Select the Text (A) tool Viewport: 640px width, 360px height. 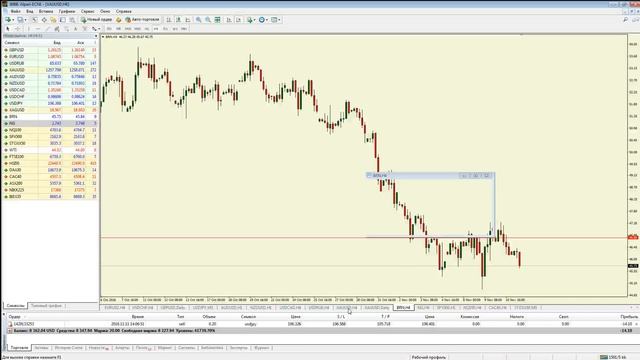76,29
